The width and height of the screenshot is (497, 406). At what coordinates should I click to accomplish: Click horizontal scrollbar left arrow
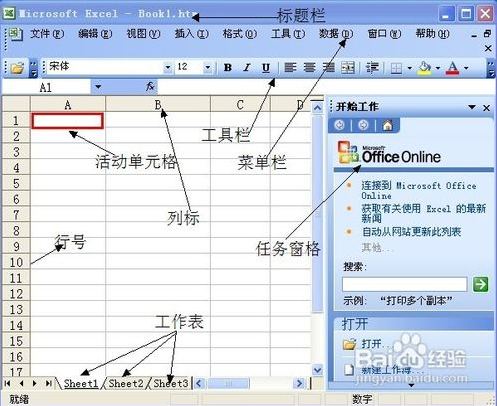(199, 383)
